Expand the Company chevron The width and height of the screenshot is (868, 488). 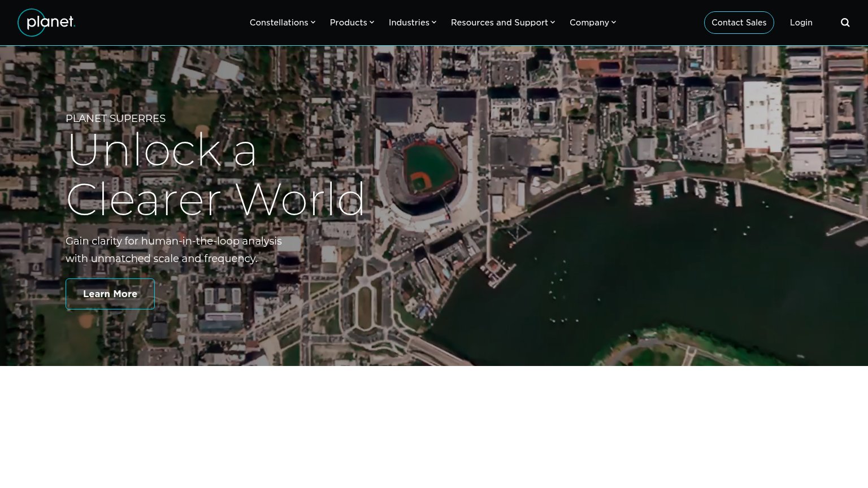[614, 23]
